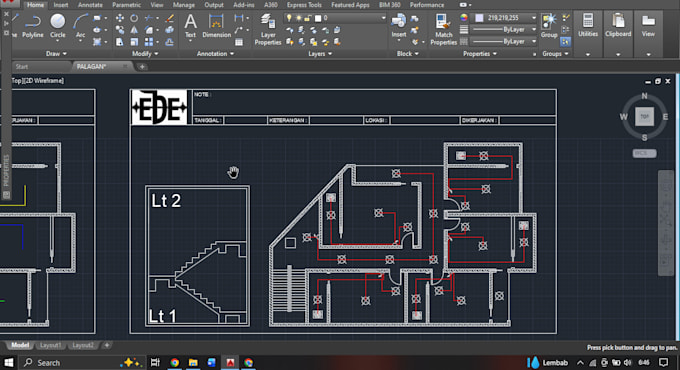
Task: Click the Explode tool icon
Action: (x=170, y=30)
